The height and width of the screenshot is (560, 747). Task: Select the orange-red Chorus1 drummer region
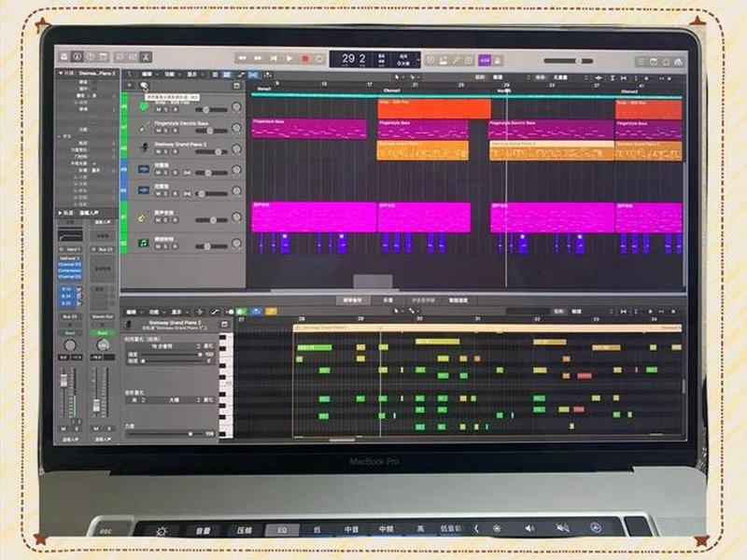point(434,109)
